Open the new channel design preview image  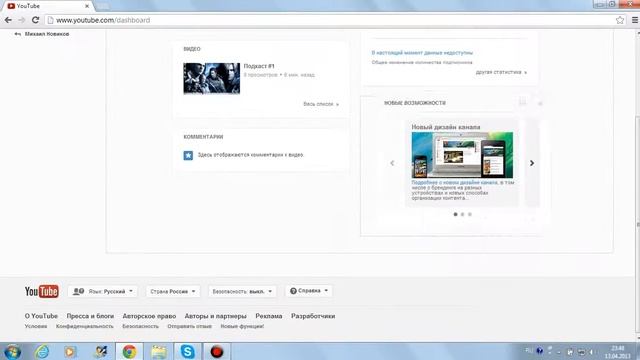coord(462,155)
